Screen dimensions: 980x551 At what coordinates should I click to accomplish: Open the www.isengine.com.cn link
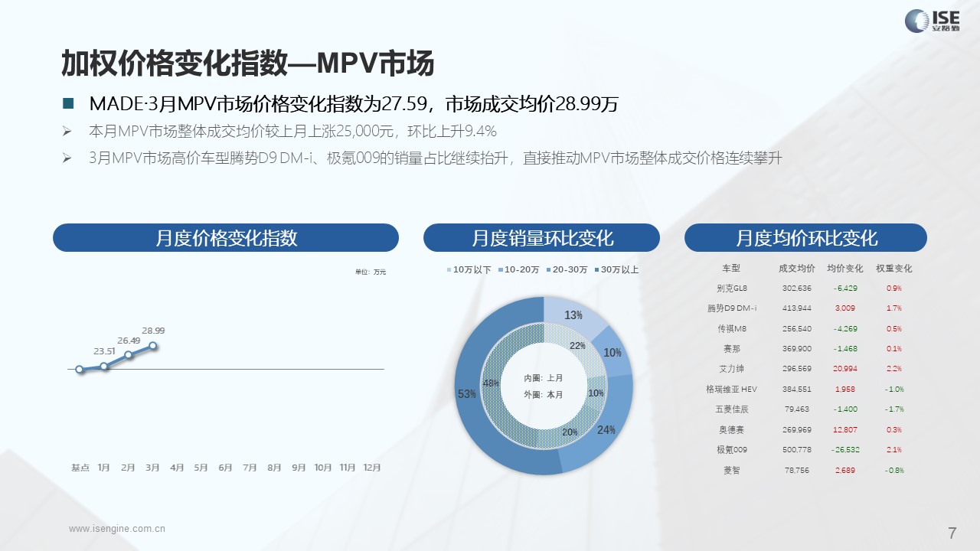point(117,528)
